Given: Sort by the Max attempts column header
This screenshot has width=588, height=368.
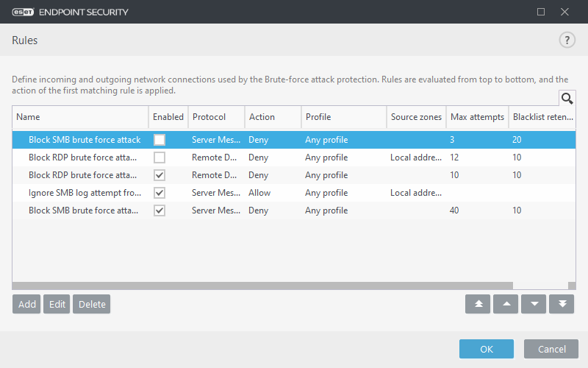Looking at the screenshot, I should pyautogui.click(x=477, y=117).
